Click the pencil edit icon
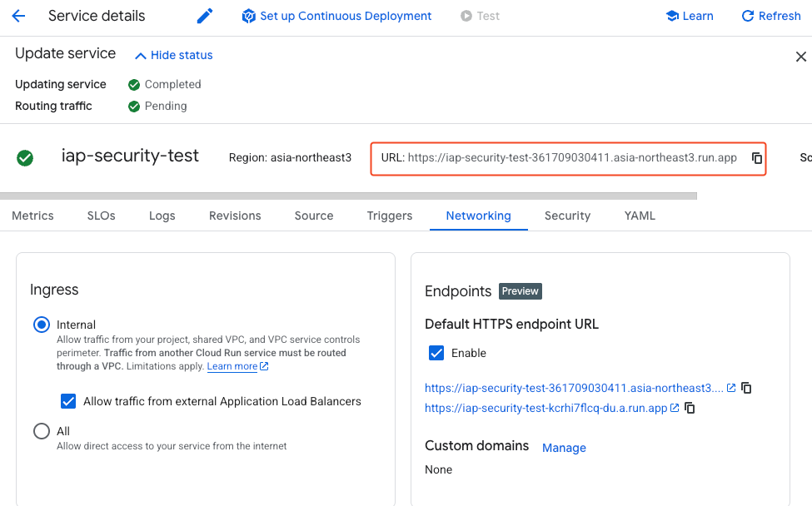 [x=205, y=16]
